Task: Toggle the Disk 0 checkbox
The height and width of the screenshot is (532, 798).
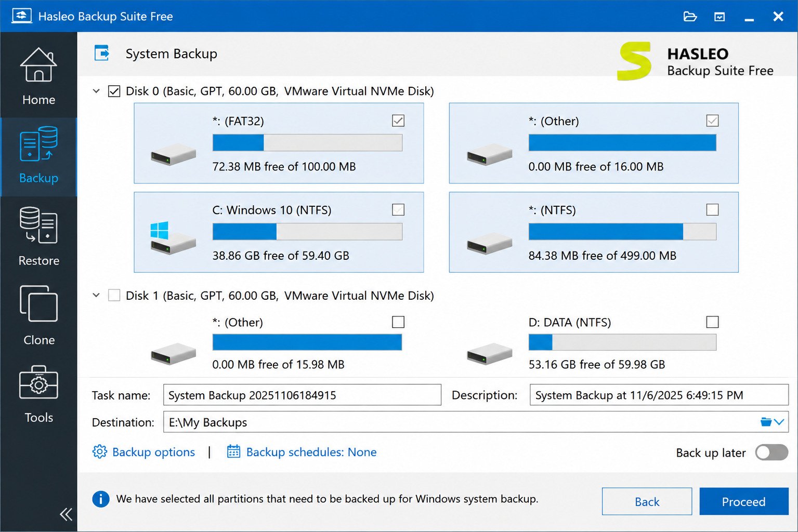Action: [114, 91]
